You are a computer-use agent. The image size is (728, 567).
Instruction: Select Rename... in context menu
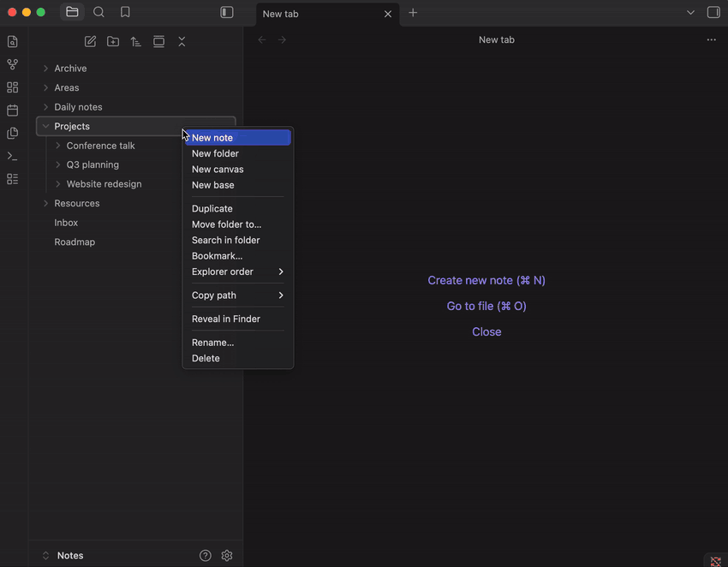[x=238, y=343]
